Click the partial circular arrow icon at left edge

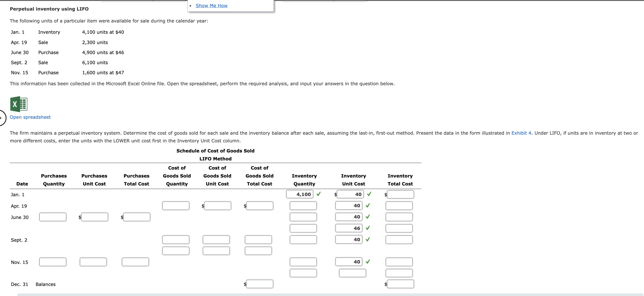pyautogui.click(x=2, y=118)
